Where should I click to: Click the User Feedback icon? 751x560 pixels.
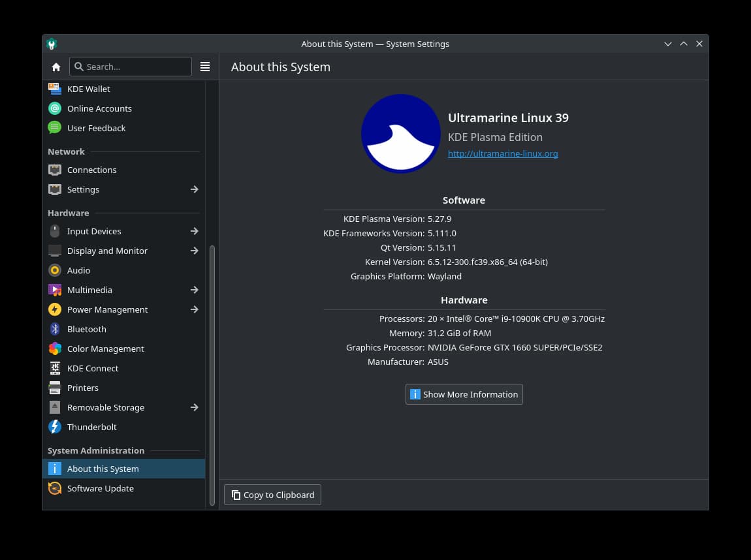(x=55, y=128)
